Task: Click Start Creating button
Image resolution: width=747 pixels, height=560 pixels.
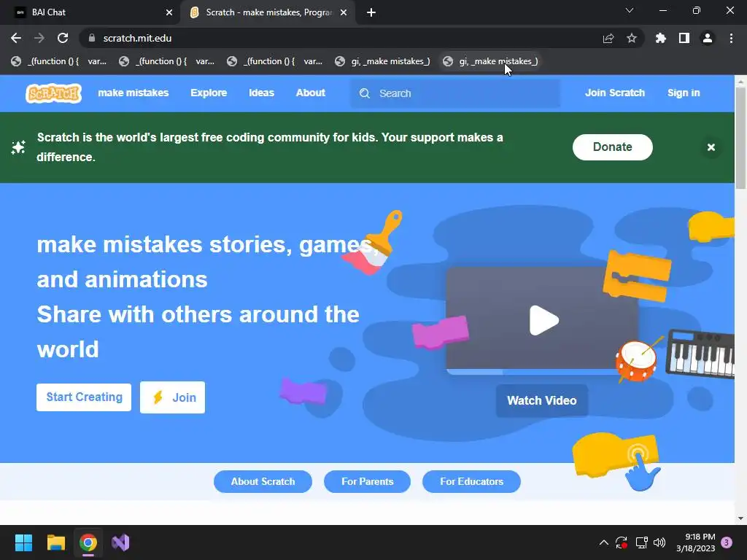Action: pyautogui.click(x=84, y=397)
